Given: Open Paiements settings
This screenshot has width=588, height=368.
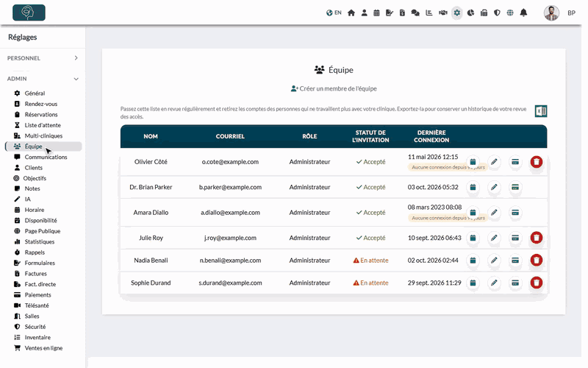Looking at the screenshot, I should 37,295.
